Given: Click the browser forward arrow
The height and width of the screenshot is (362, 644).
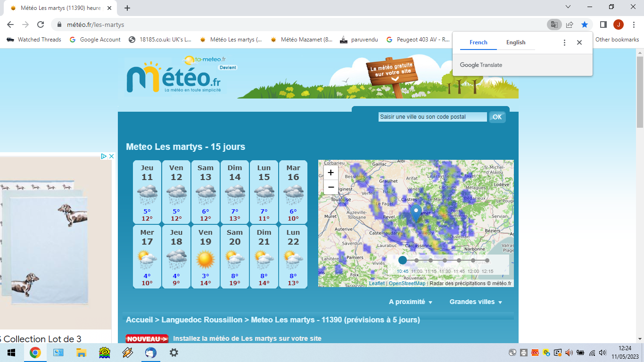Looking at the screenshot, I should pos(25,25).
